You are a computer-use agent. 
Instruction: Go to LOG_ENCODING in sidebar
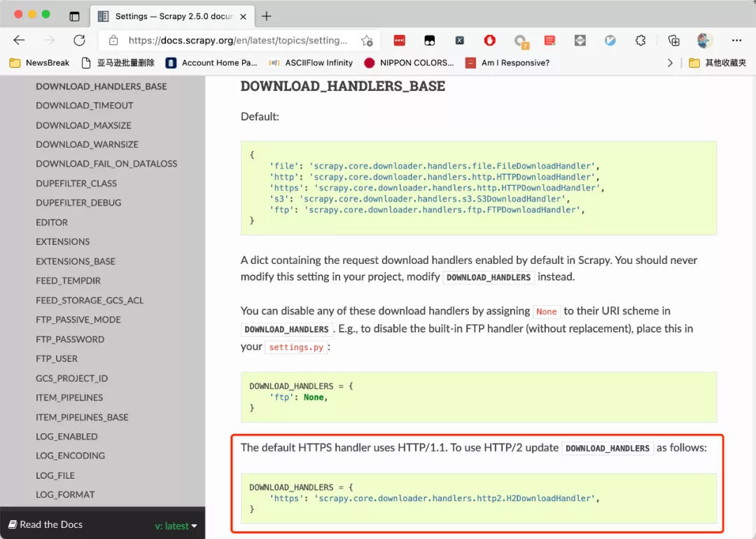(x=71, y=456)
